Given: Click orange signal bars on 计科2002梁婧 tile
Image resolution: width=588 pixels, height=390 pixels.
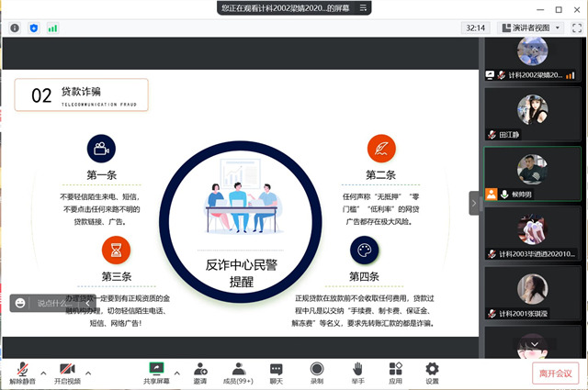Looking at the screenshot, I should click(571, 75).
